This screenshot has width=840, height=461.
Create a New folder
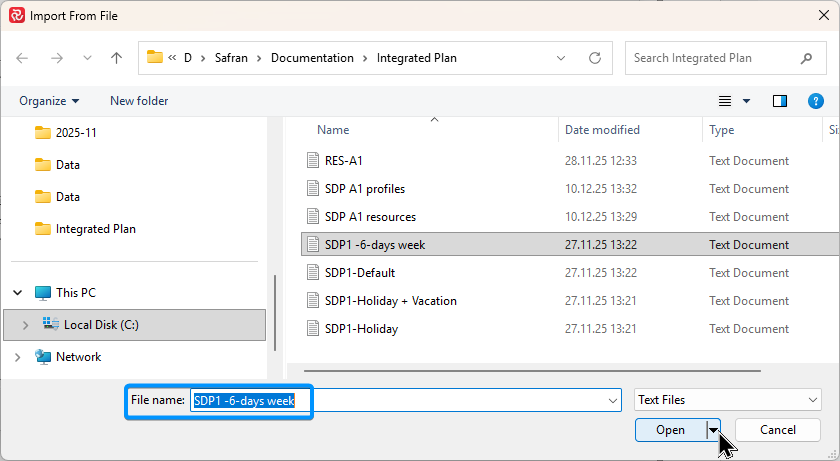[139, 101]
